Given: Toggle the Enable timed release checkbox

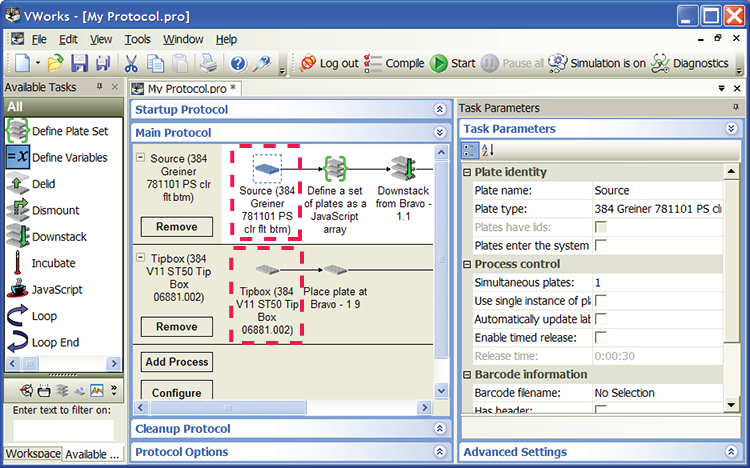Looking at the screenshot, I should (x=601, y=338).
